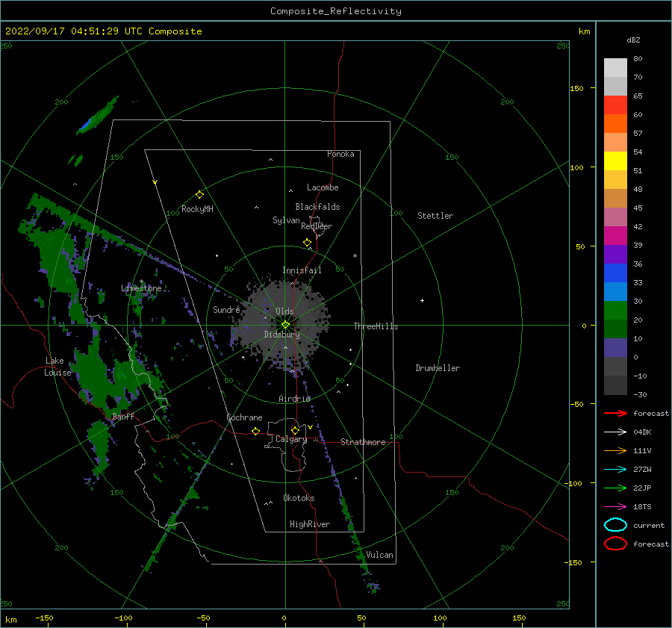Click the ThreeHills city label
The width and height of the screenshot is (672, 628).
pyautogui.click(x=376, y=326)
